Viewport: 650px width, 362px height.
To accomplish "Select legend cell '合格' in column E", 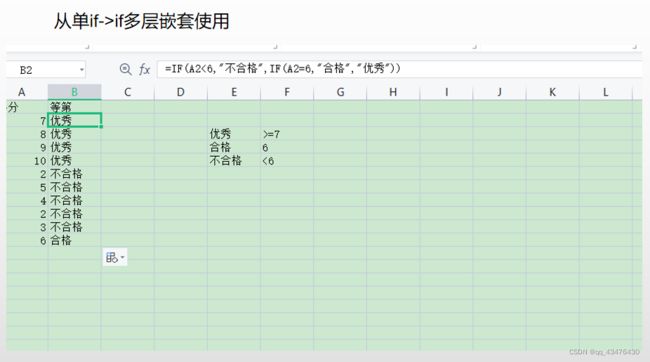I will coord(234,147).
